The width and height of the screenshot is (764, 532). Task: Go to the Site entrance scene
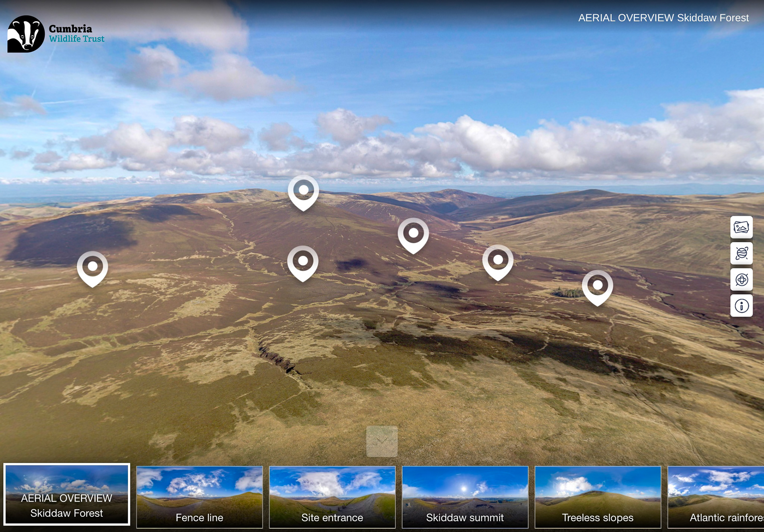332,497
